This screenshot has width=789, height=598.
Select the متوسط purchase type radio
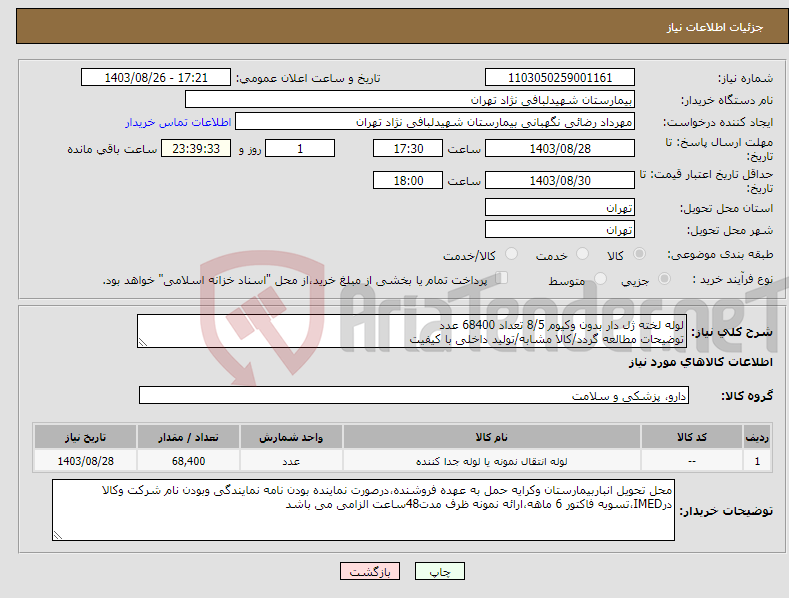coord(600,278)
